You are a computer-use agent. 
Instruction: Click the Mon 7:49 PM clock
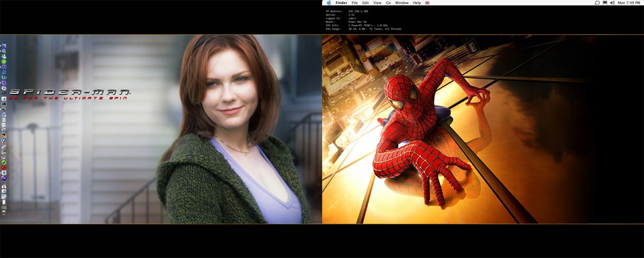coord(629,3)
